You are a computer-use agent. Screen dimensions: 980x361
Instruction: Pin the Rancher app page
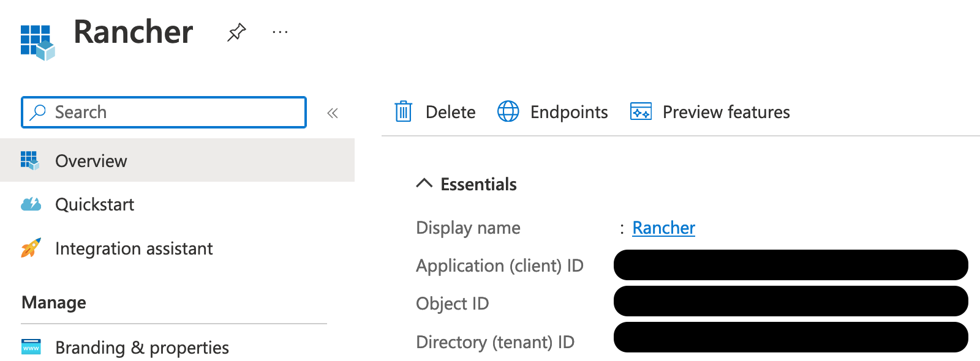236,32
